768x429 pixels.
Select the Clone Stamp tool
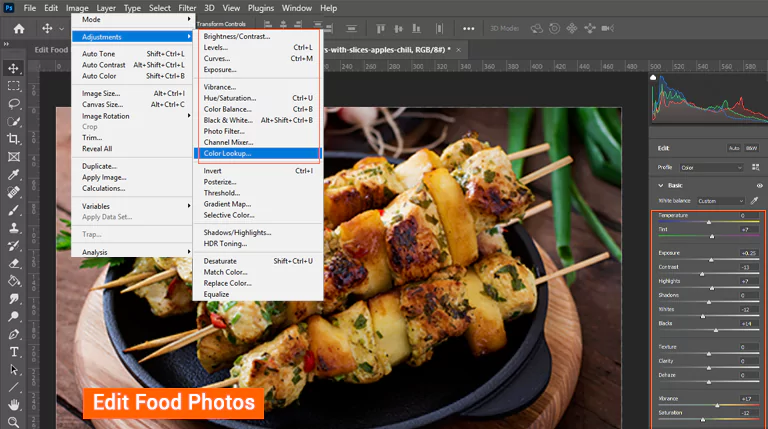point(14,228)
